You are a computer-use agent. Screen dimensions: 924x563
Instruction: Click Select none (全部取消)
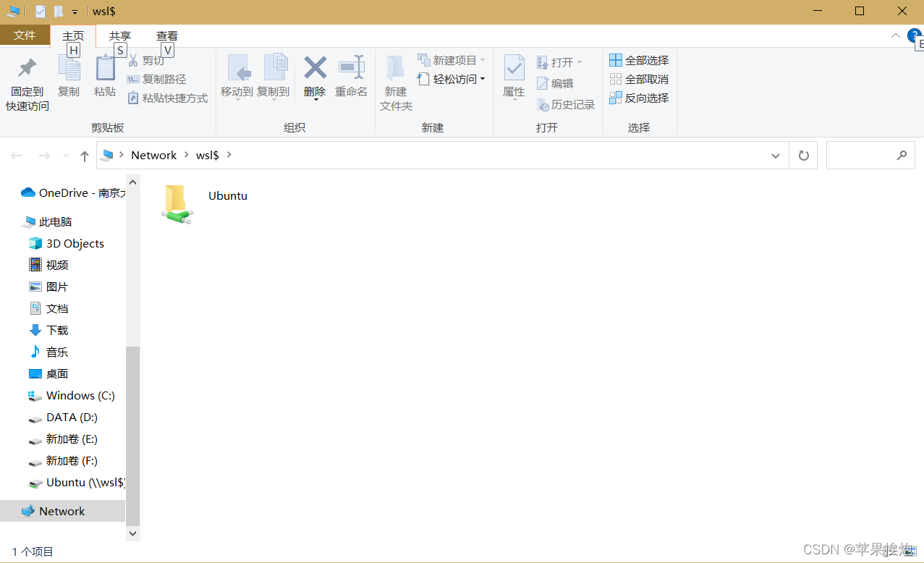click(x=639, y=79)
